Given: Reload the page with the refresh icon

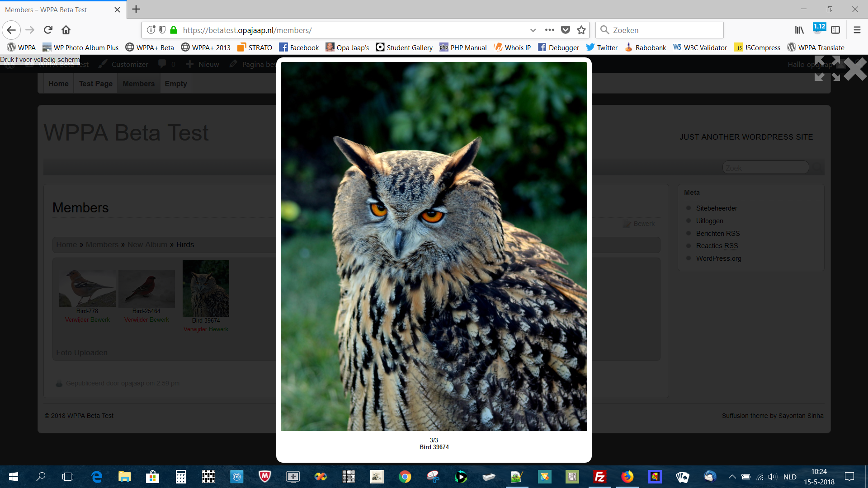Looking at the screenshot, I should tap(48, 30).
